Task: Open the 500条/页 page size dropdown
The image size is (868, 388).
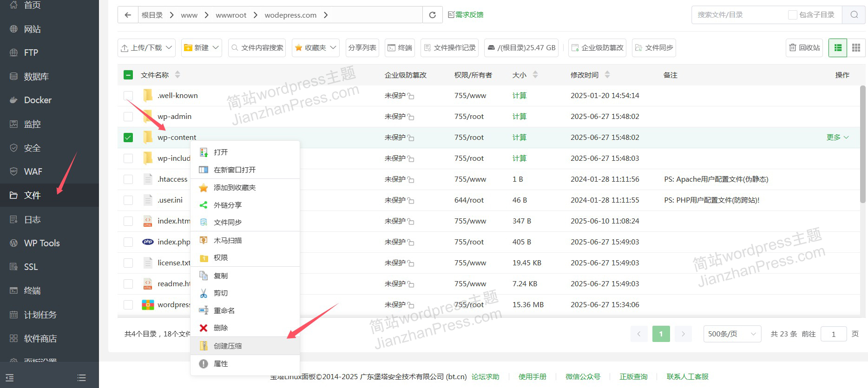Action: 732,334
